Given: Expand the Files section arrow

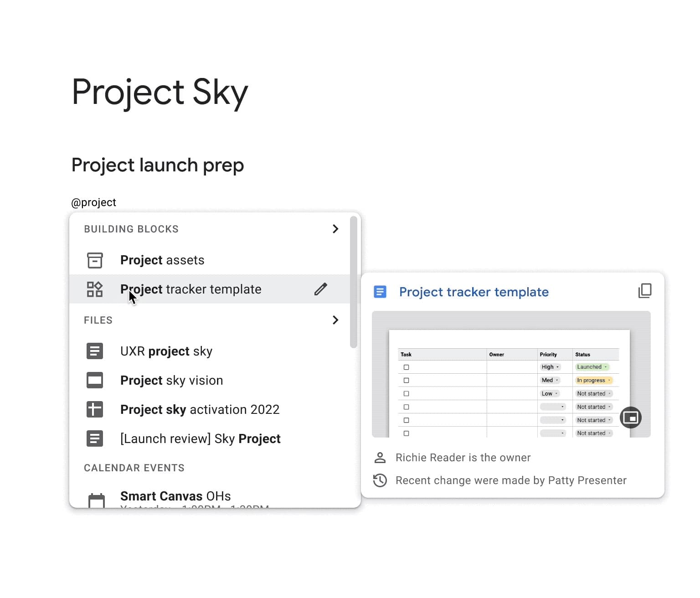Looking at the screenshot, I should (335, 320).
